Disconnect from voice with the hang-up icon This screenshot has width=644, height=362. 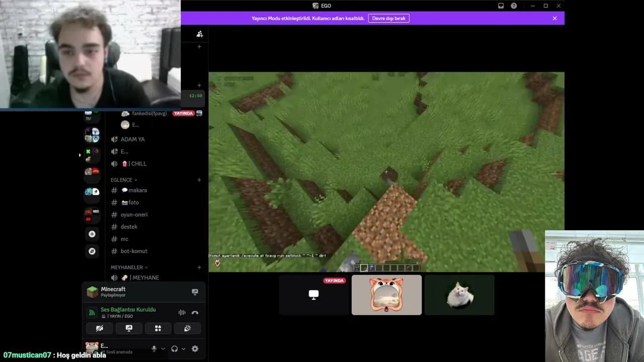coord(195,313)
